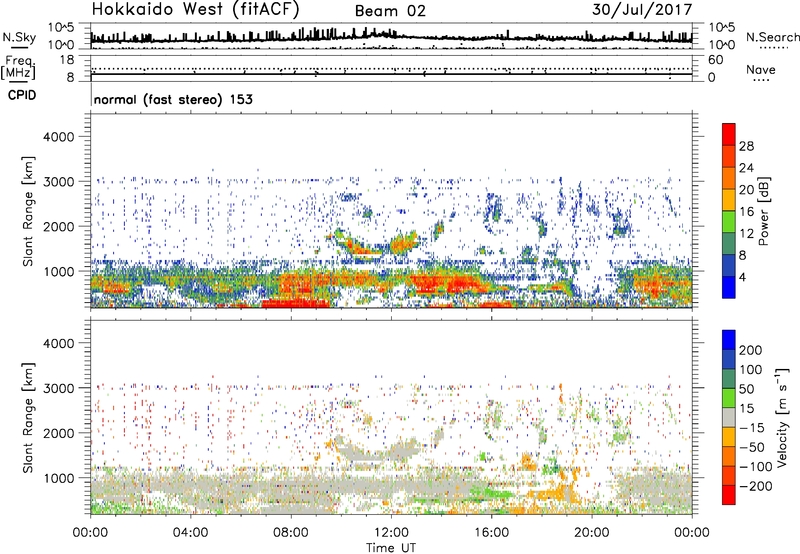Click the '60' Nave axis tick label
This screenshot has height=554, width=800.
715,60
